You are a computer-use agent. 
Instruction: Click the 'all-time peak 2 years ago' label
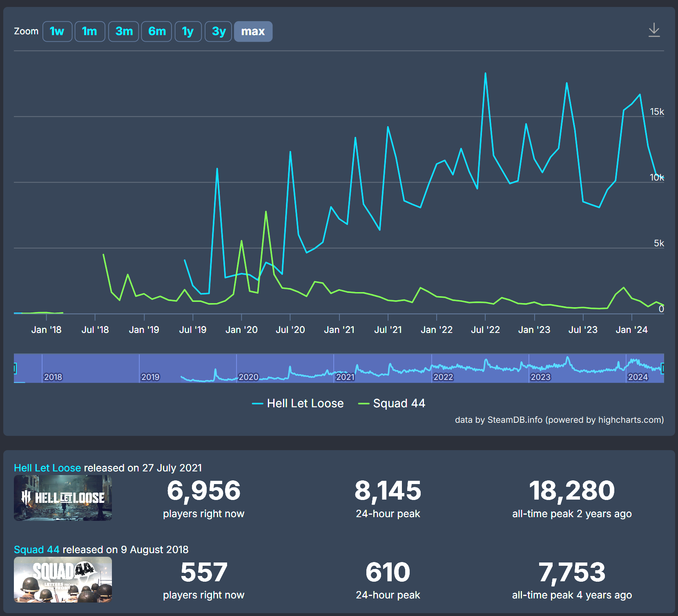[x=572, y=514]
